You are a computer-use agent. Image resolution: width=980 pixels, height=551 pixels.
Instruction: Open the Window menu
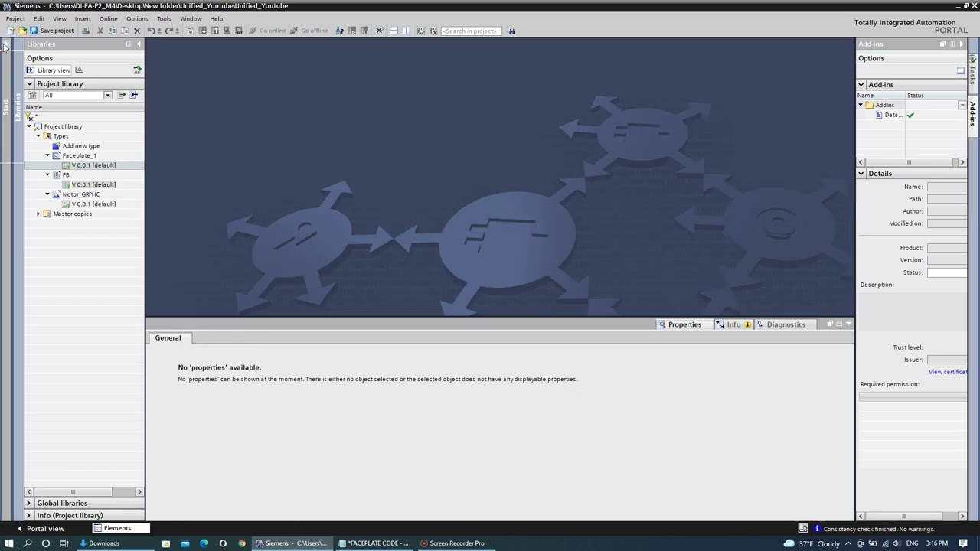point(191,18)
